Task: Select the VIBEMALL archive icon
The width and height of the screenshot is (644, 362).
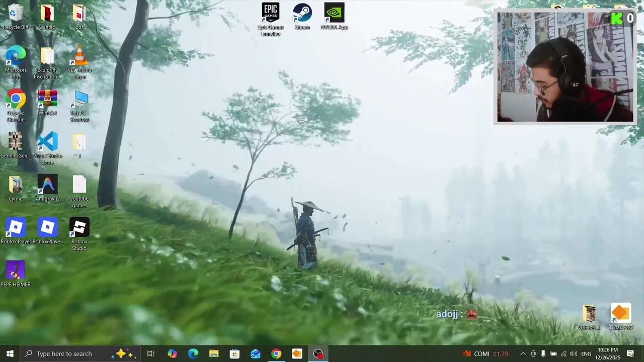Action: [589, 317]
